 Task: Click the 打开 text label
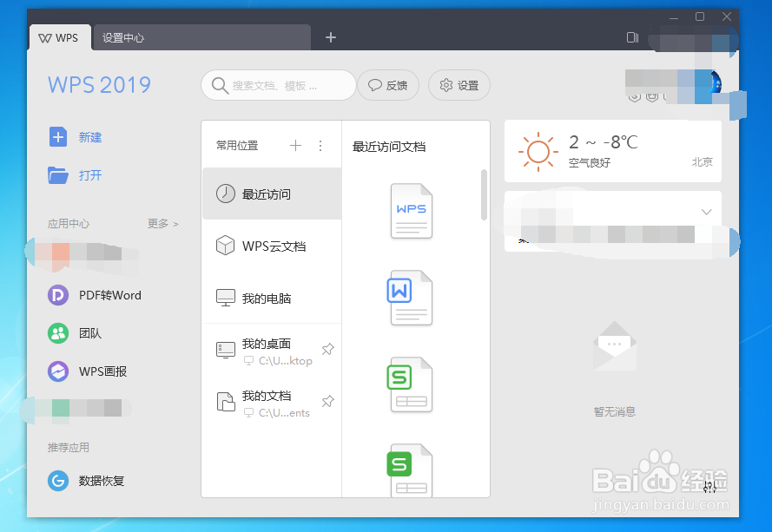tap(90, 175)
